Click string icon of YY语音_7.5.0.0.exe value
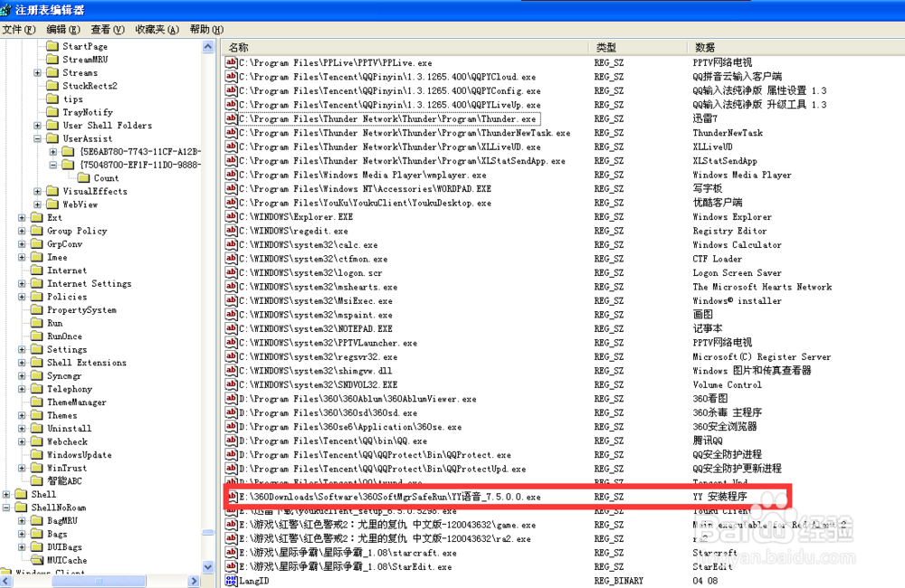 233,497
